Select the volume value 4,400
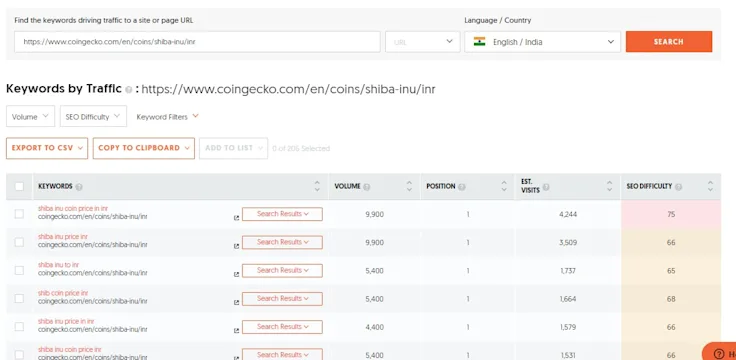The image size is (736, 360). click(x=375, y=327)
